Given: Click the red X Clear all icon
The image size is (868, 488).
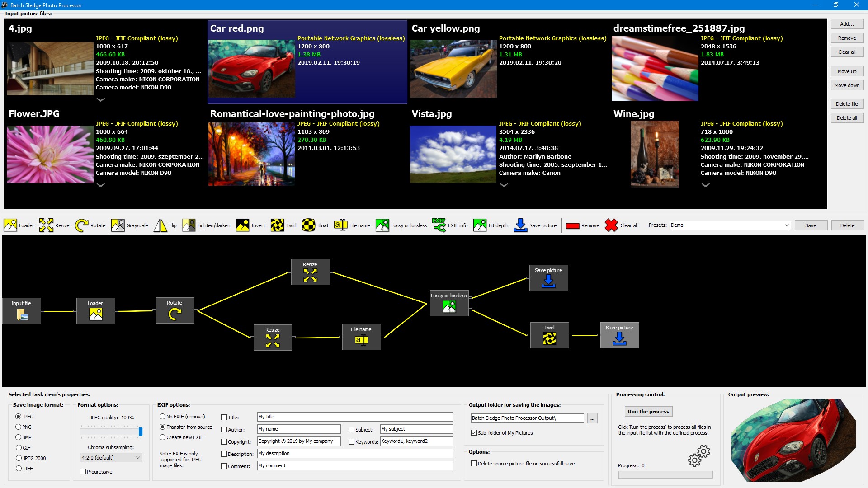Looking at the screenshot, I should [611, 225].
